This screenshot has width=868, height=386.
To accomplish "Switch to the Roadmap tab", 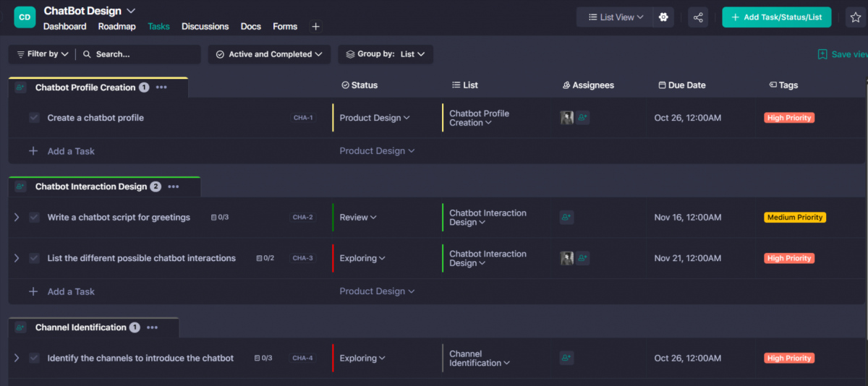I will [116, 27].
